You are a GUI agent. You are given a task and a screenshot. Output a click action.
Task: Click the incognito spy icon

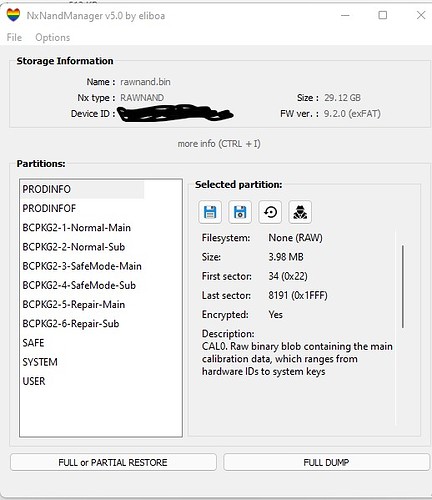tap(300, 212)
